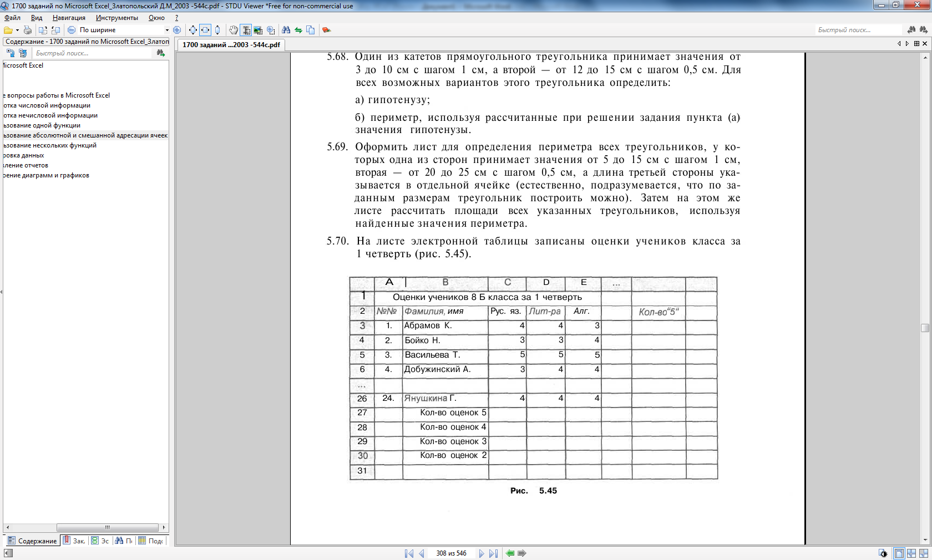Image resolution: width=932 pixels, height=560 pixels.
Task: Select 'ение диаграмм и графиков' contents entry
Action: pos(46,175)
